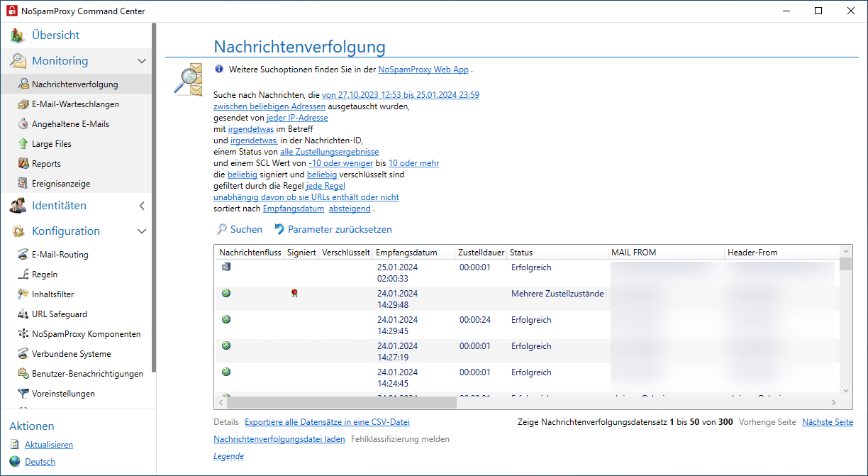Screen dimensions: 868x476
Task: Click the Nachrichtenverfolgung sidebar icon
Action: [x=23, y=84]
